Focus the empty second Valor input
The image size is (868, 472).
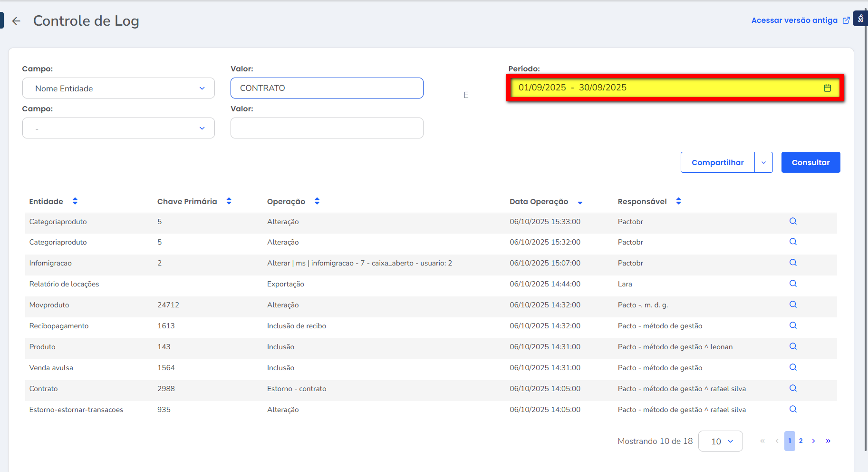point(327,128)
